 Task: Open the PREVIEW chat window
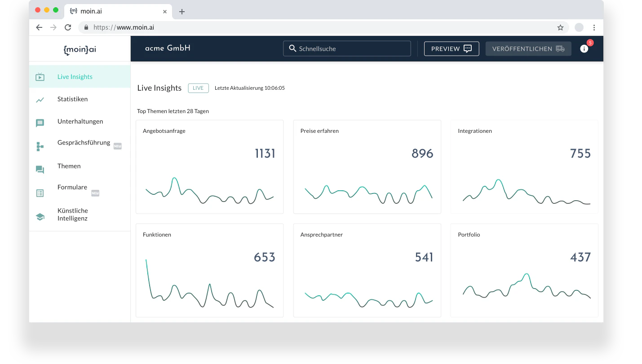[451, 48]
